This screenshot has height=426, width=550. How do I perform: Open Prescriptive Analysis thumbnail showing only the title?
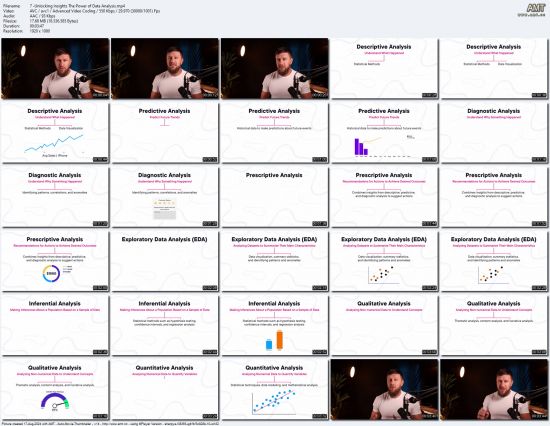pos(274,197)
